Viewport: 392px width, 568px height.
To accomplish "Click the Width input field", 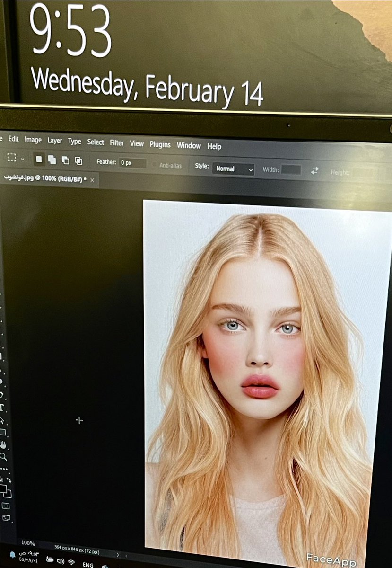I will pyautogui.click(x=291, y=170).
